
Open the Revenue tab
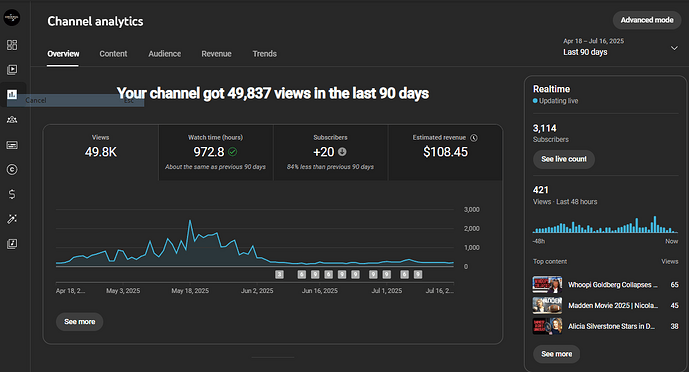tap(216, 54)
